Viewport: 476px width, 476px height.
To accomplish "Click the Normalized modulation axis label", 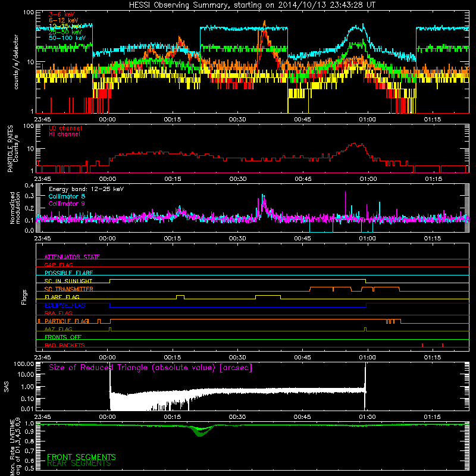I will pyautogui.click(x=15, y=208).
